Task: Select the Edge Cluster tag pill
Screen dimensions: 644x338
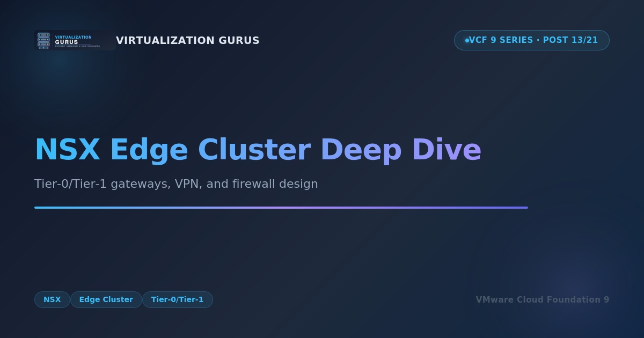Action: [x=106, y=299]
